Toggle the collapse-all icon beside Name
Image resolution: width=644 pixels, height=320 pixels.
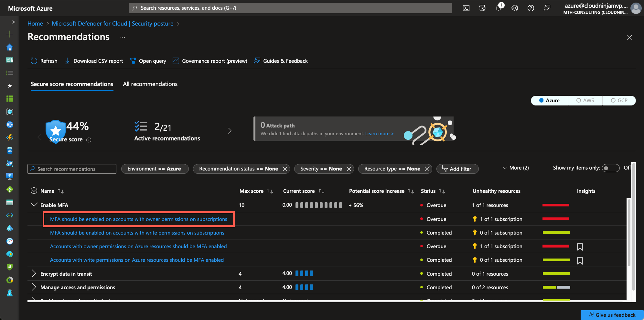coord(34,191)
